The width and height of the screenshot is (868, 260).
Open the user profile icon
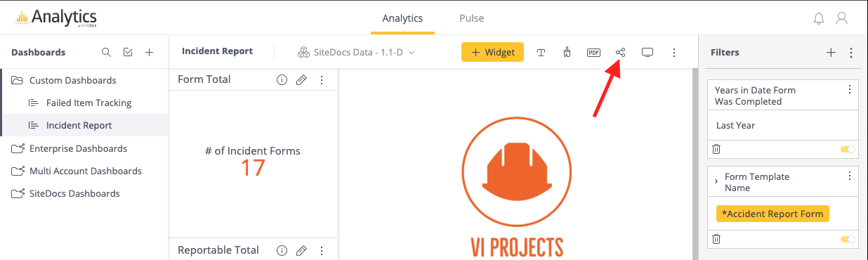[x=841, y=18]
